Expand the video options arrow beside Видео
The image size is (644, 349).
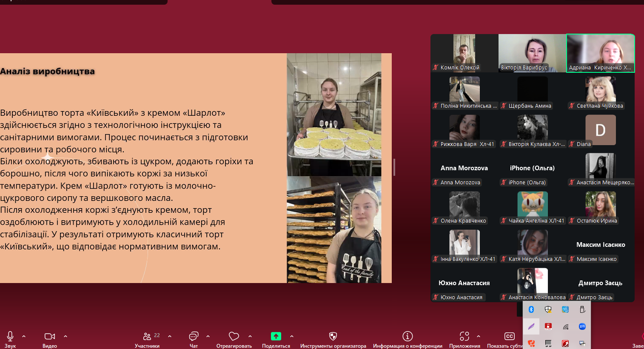[66, 336]
